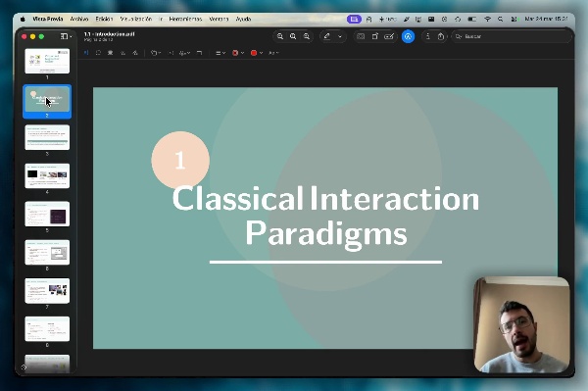Select the rectangular selection tool

pos(98,53)
